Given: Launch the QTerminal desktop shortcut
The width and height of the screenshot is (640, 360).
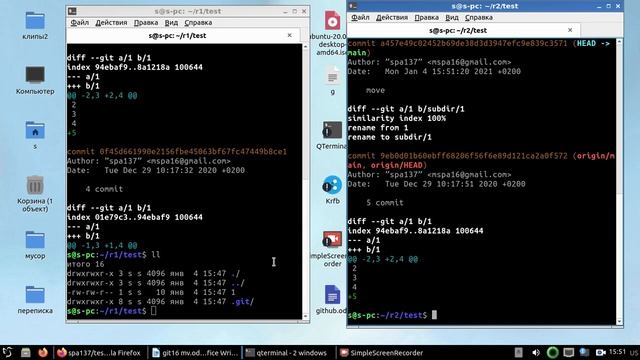Looking at the screenshot, I should (332, 130).
